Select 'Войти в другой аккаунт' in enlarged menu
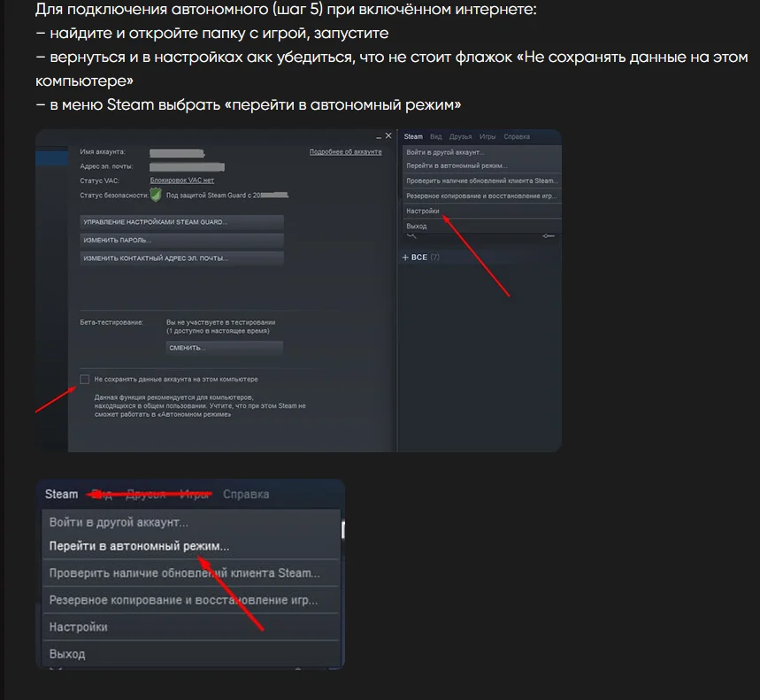Screen dimensions: 760x700 191,522
